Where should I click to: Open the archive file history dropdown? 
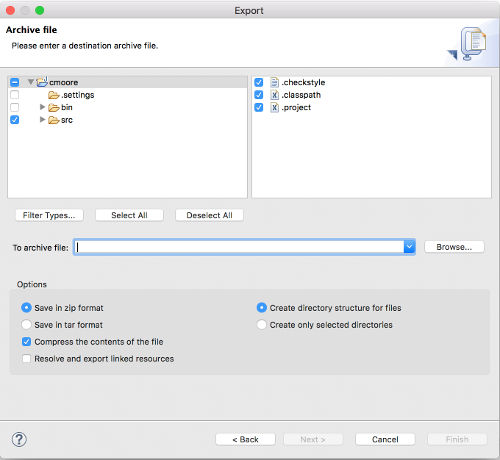point(409,247)
